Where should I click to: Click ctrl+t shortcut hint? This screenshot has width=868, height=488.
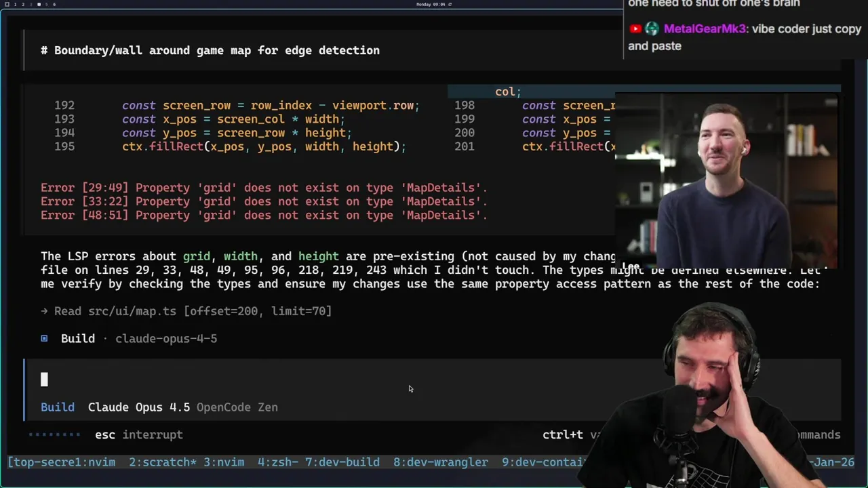coord(563,434)
